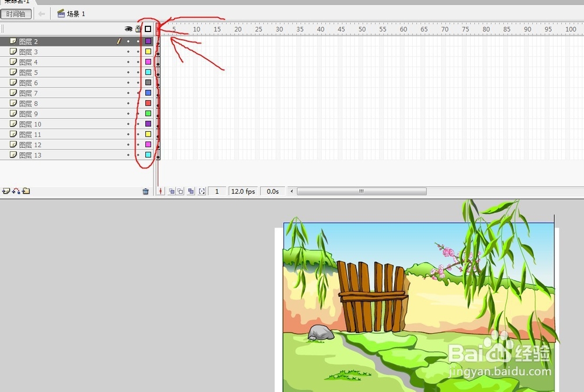Image resolution: width=584 pixels, height=392 pixels.
Task: Lock 图层 12 via its lock-column dot
Action: [x=138, y=144]
